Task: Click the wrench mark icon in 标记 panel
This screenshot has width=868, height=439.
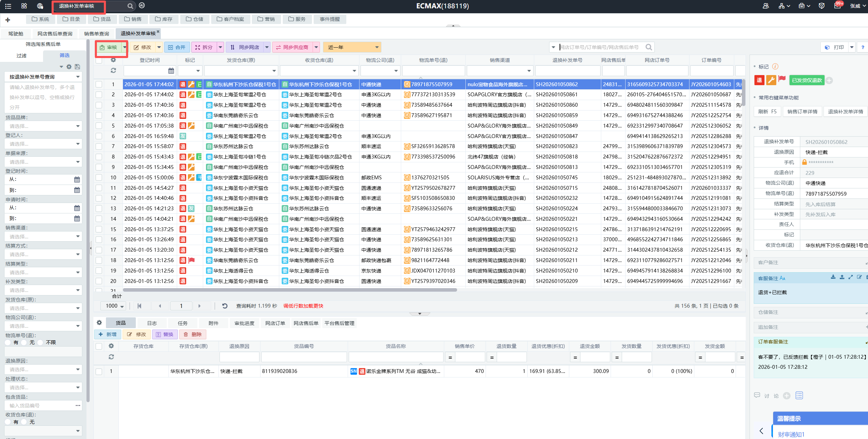Action: (x=771, y=80)
